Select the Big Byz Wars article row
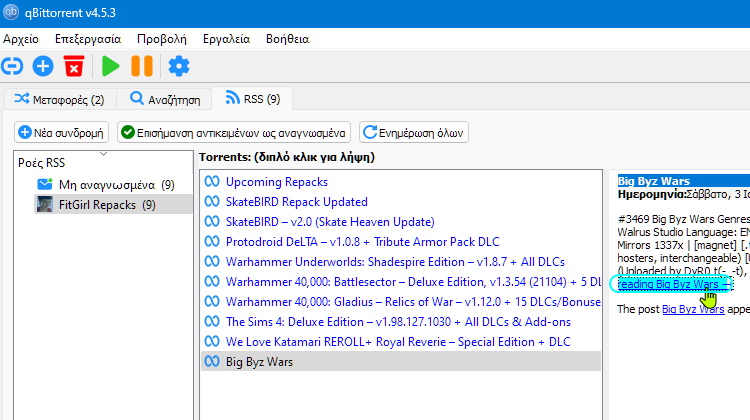The width and height of the screenshot is (750, 420). pyautogui.click(x=401, y=362)
